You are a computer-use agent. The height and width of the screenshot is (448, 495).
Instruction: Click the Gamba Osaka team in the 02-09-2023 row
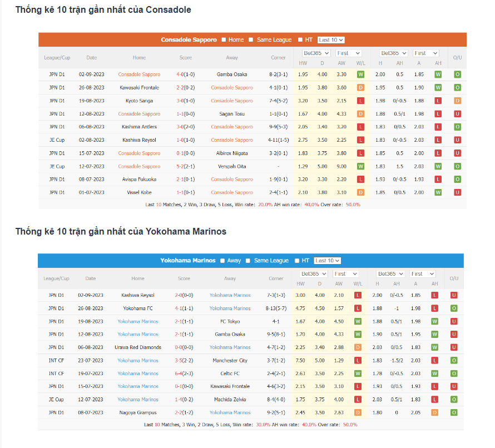pyautogui.click(x=232, y=74)
